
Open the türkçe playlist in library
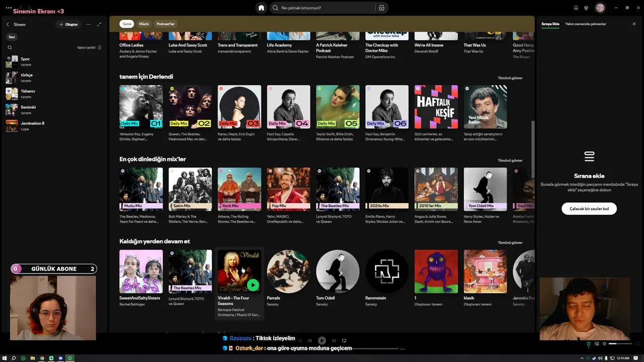click(x=54, y=77)
